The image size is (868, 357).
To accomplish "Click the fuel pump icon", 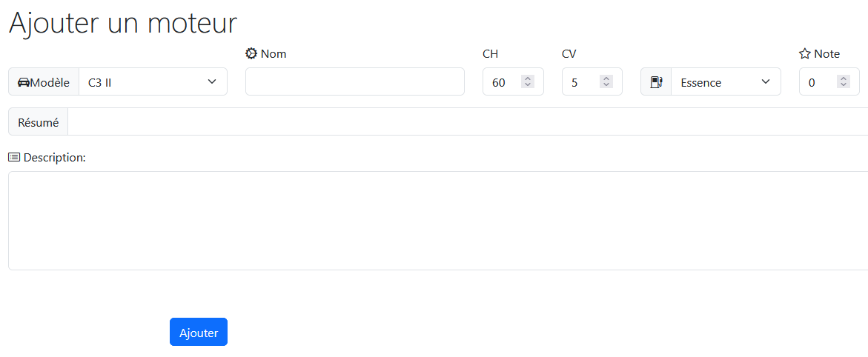I will point(656,82).
